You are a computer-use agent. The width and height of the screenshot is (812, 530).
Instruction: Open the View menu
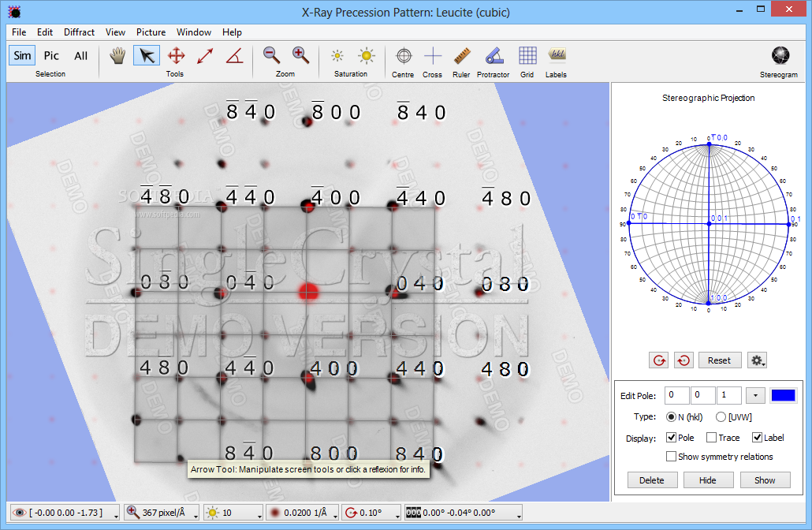click(x=115, y=32)
